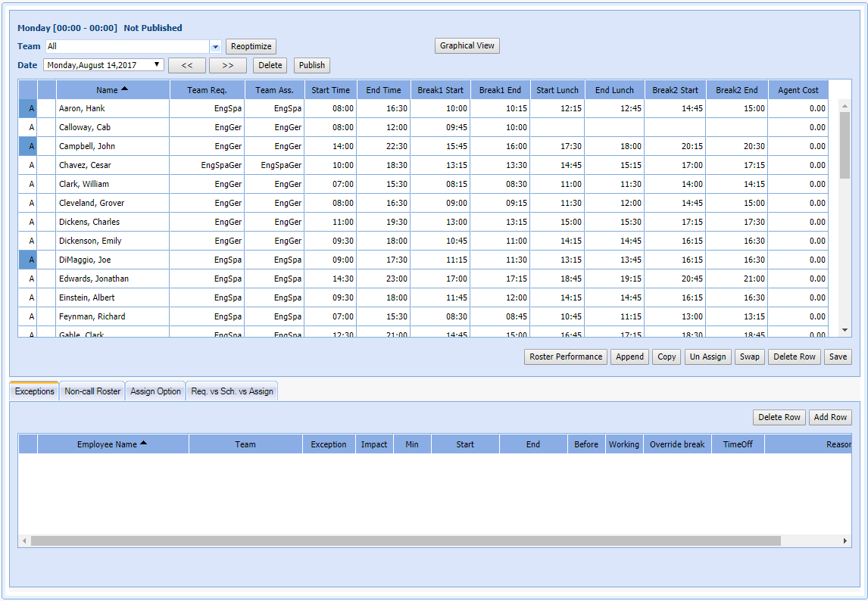Open the Req. vs Sch. vs Assign tab
This screenshot has width=868, height=601.
(x=232, y=391)
